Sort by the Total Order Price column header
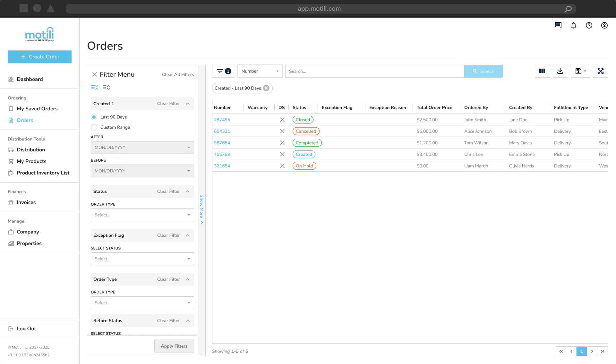 434,107
